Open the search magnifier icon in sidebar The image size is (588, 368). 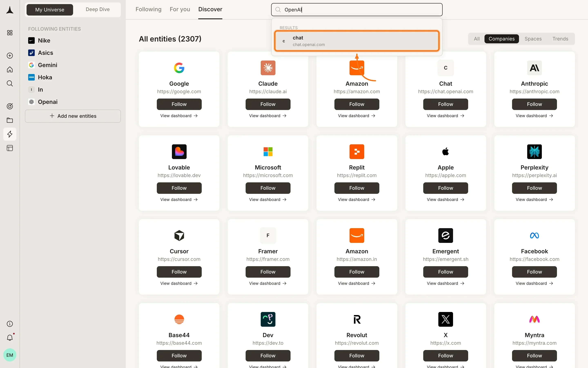(x=10, y=83)
